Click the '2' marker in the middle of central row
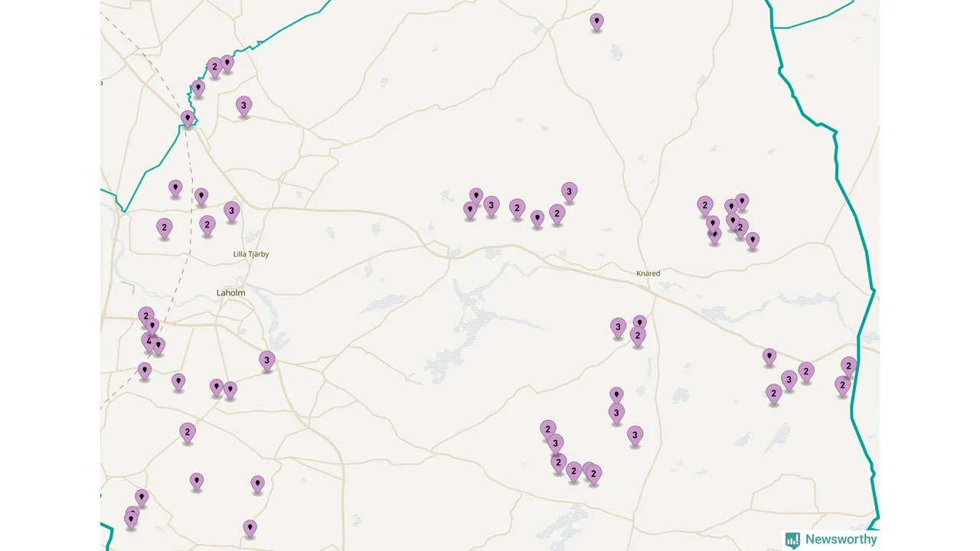Image resolution: width=980 pixels, height=551 pixels. [x=518, y=208]
